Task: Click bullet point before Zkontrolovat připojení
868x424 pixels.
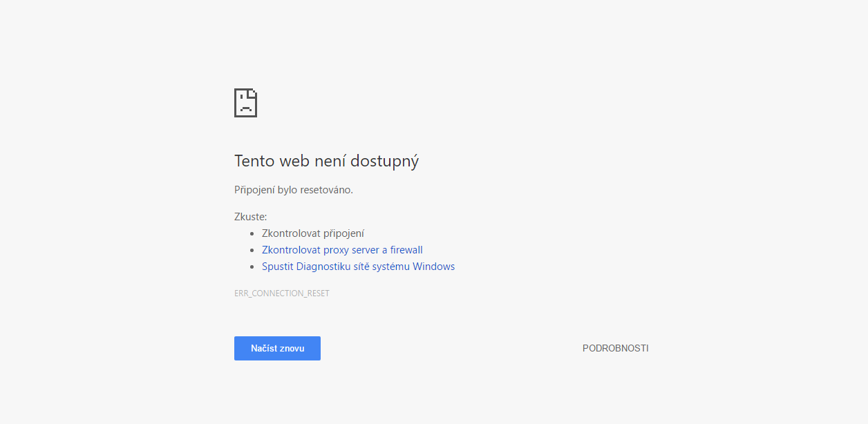Action: coord(253,234)
